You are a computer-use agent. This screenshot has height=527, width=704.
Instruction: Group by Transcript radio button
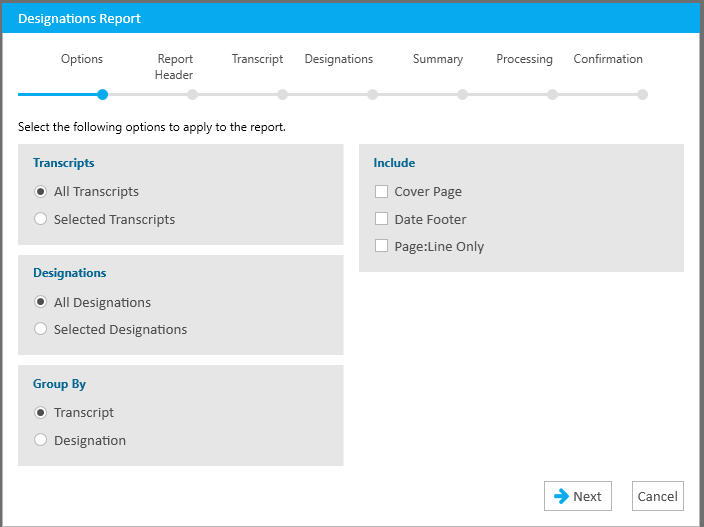pyautogui.click(x=40, y=413)
